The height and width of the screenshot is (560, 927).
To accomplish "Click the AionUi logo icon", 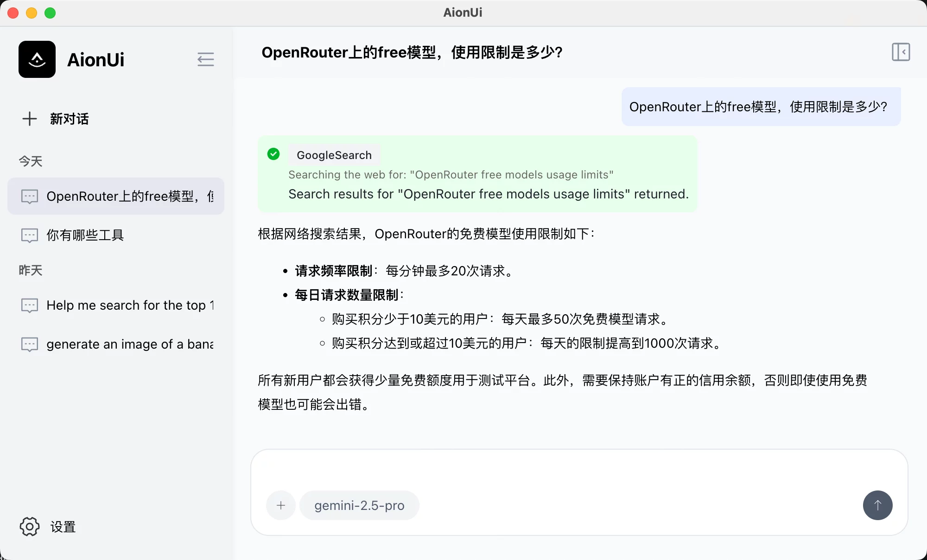I will [x=37, y=59].
